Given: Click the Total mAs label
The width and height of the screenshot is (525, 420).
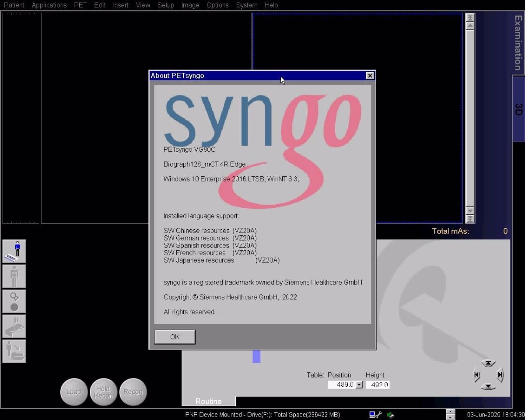Looking at the screenshot, I should click(450, 231).
